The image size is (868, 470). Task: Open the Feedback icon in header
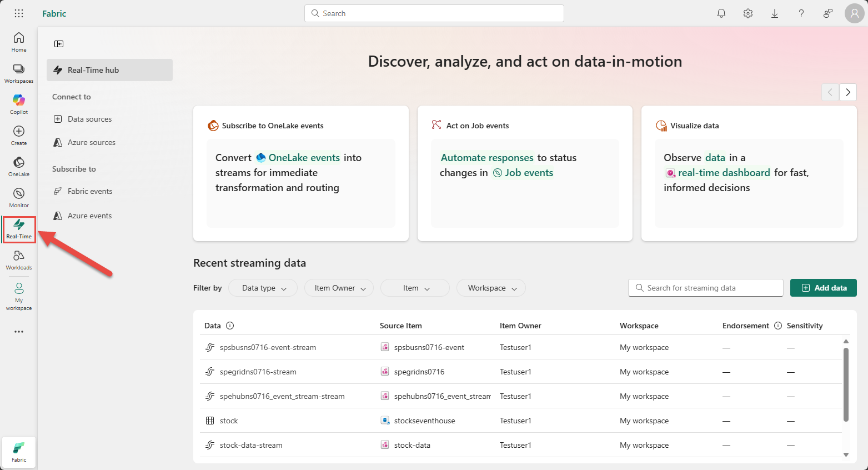pyautogui.click(x=828, y=13)
